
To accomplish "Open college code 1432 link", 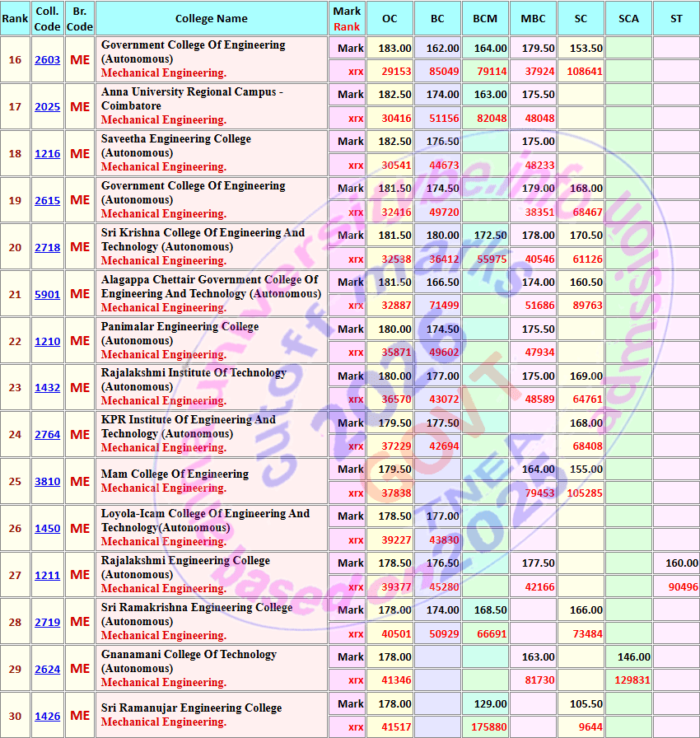I will [x=48, y=388].
